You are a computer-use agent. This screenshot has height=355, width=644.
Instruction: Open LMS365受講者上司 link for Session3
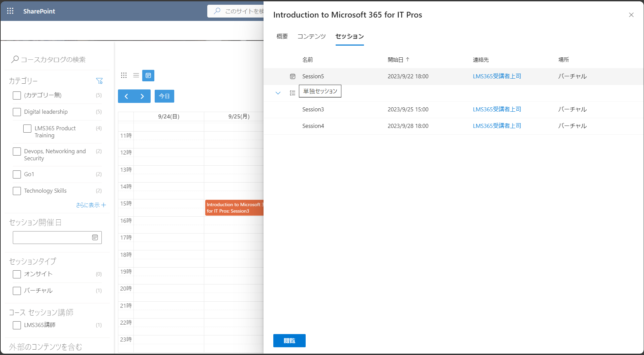click(x=497, y=109)
